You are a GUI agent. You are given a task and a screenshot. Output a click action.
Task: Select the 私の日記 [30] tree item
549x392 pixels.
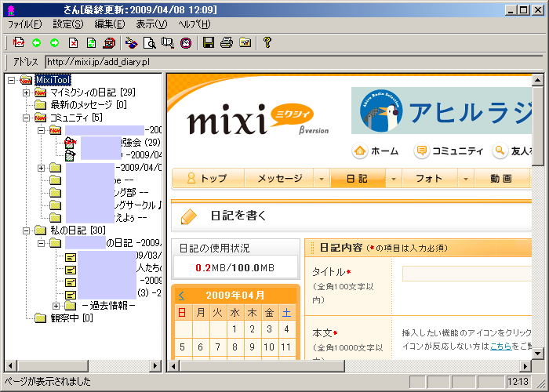[x=78, y=230]
